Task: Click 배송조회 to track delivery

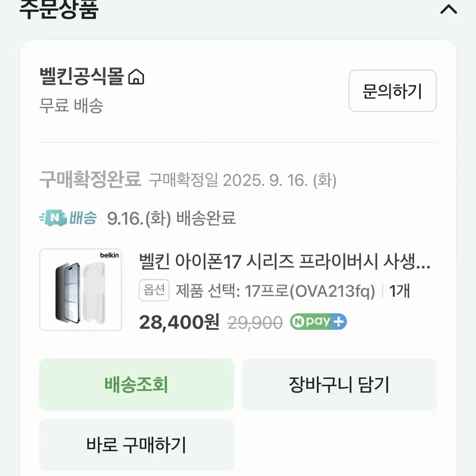Action: click(136, 384)
